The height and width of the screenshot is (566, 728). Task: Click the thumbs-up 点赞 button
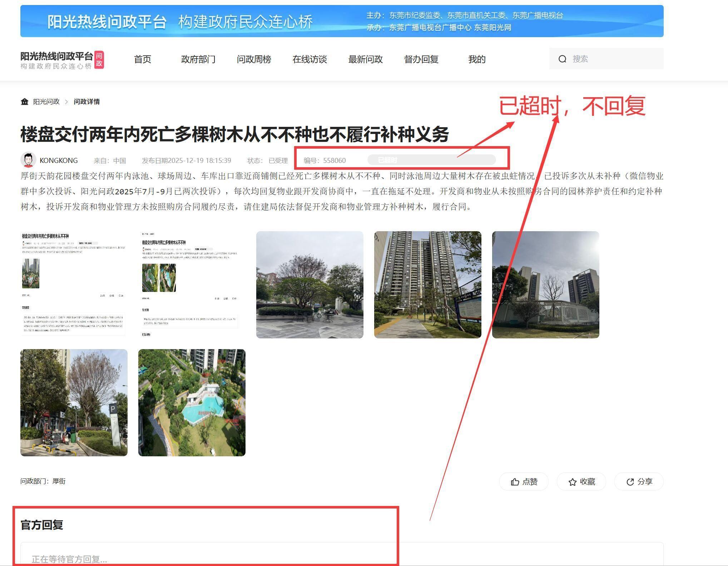click(x=524, y=482)
